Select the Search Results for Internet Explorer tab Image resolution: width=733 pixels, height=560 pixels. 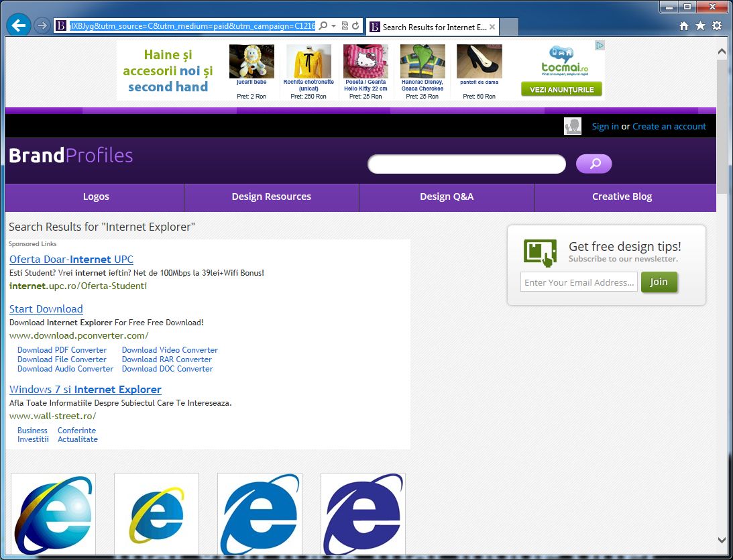[x=433, y=27]
